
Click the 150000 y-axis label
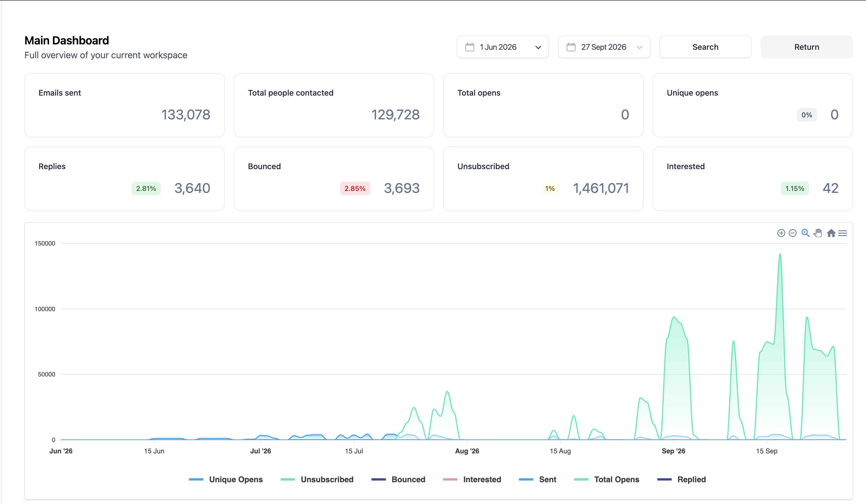(x=45, y=244)
